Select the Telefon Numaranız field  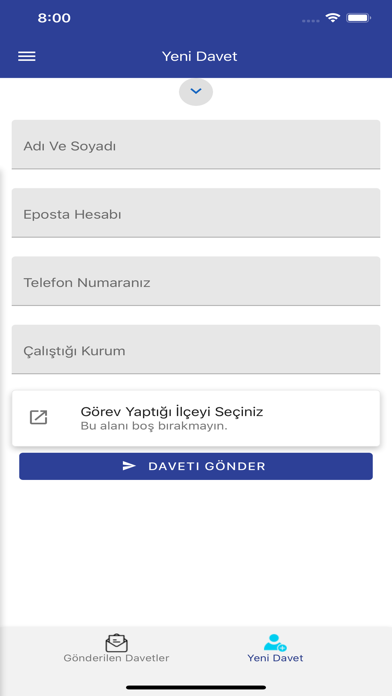pyautogui.click(x=196, y=281)
